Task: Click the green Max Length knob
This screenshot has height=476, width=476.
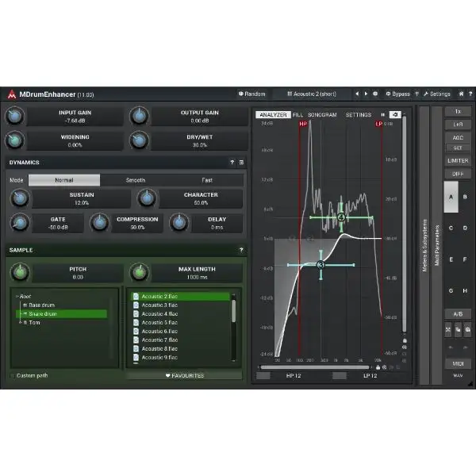Action: click(140, 272)
